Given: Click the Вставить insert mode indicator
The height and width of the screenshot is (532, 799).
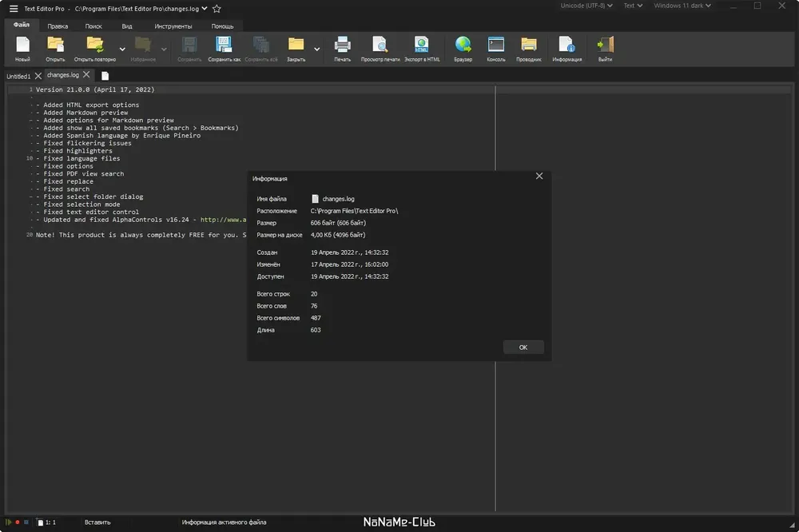Looking at the screenshot, I should point(97,522).
